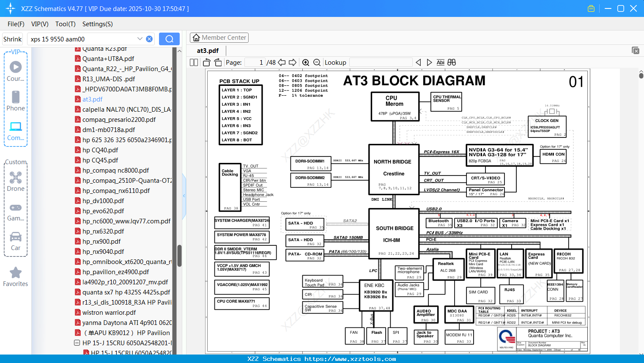Open the Car category icon
This screenshot has width=644, height=363.
point(16,241)
